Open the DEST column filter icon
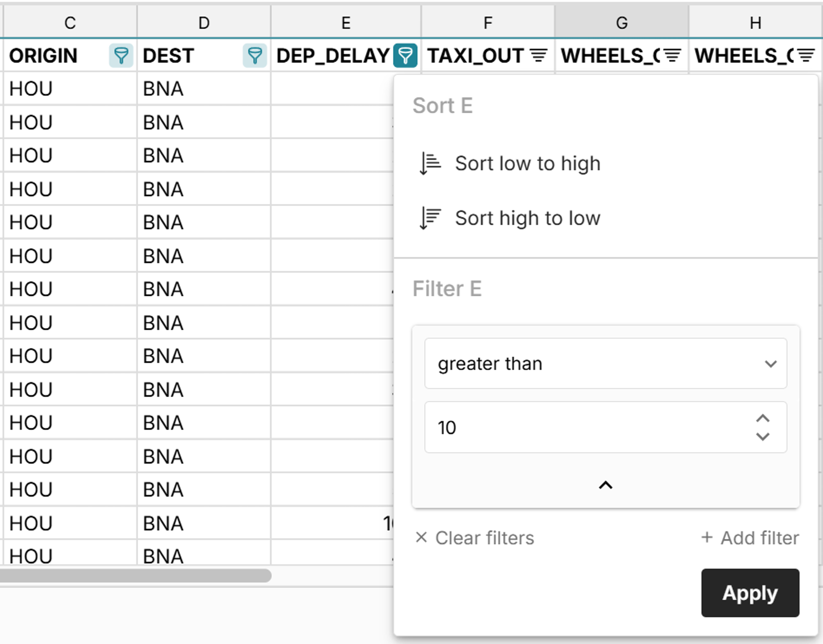The height and width of the screenshot is (644, 823). (x=255, y=56)
